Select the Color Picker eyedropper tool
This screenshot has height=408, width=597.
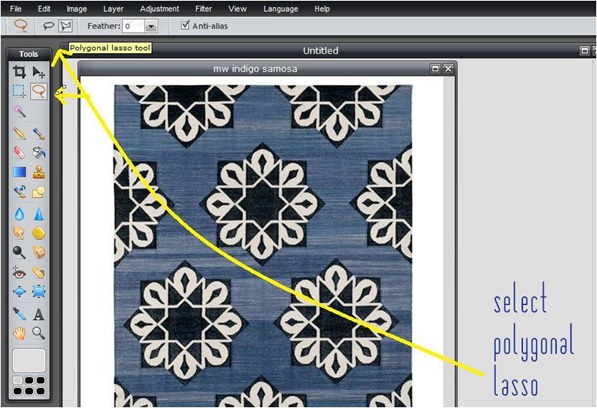[19, 314]
